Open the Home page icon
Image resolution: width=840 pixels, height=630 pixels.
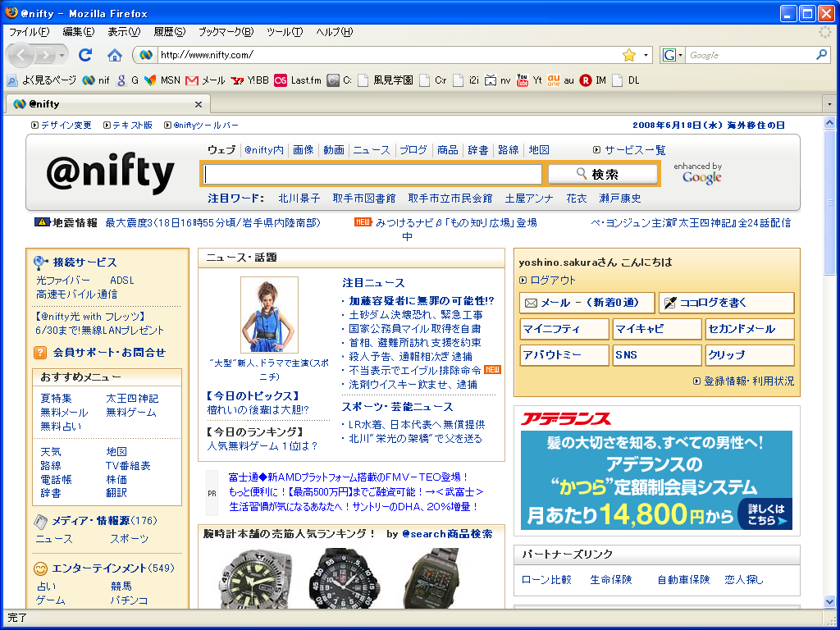point(115,55)
